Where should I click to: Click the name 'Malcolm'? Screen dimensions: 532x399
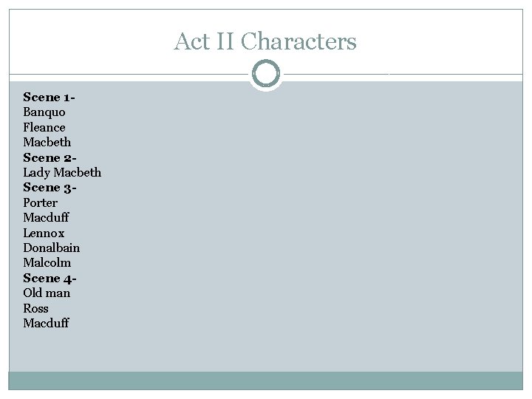pyautogui.click(x=47, y=263)
